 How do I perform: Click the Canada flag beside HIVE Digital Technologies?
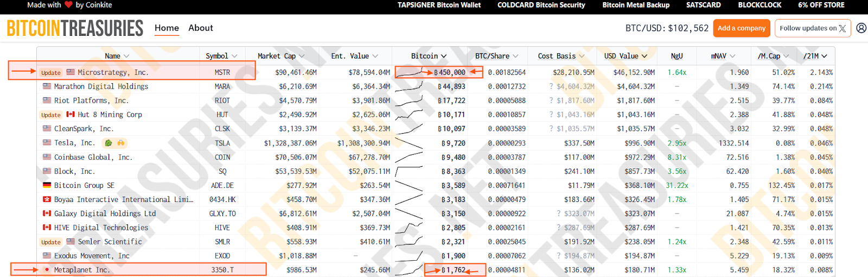[47, 228]
